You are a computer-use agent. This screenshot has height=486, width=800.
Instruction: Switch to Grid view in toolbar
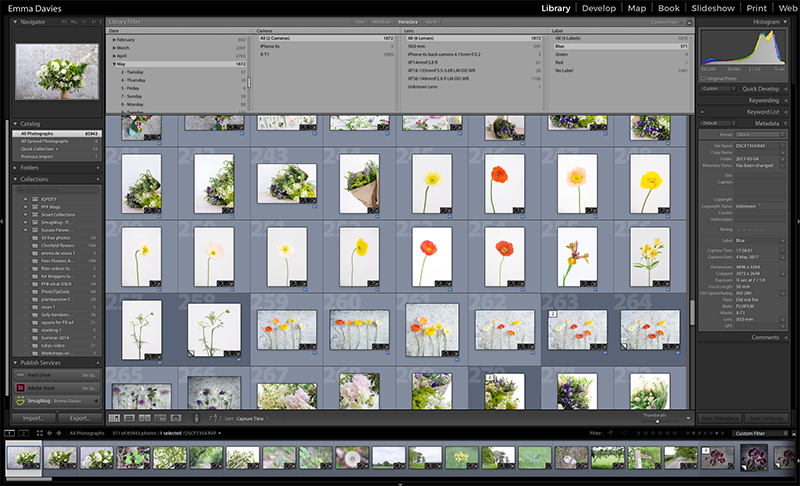point(114,418)
